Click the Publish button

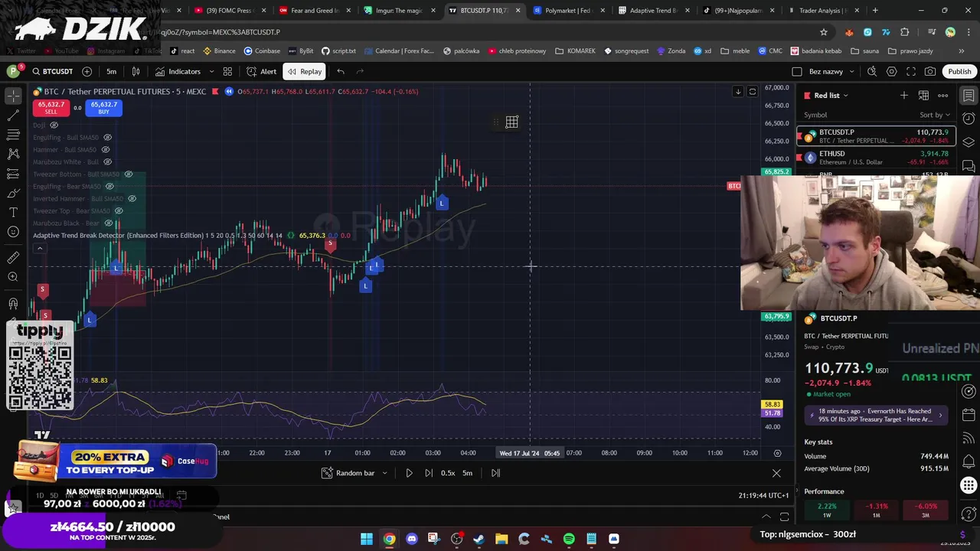tap(959, 71)
